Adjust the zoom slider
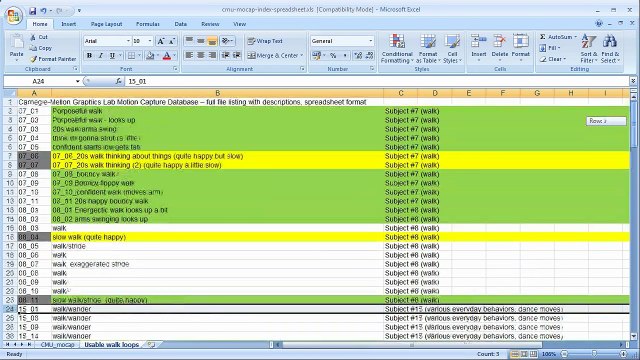The image size is (640, 360). pyautogui.click(x=594, y=354)
